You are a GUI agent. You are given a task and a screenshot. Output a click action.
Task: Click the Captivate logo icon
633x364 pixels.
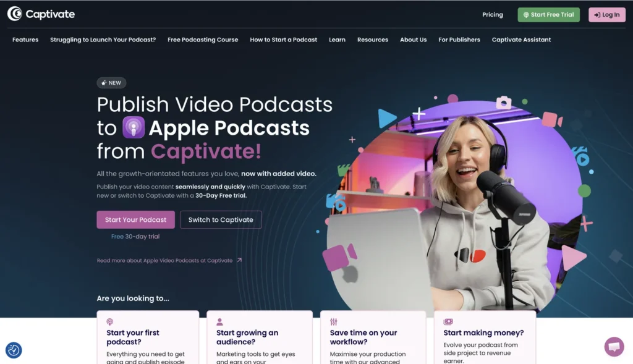tap(15, 14)
